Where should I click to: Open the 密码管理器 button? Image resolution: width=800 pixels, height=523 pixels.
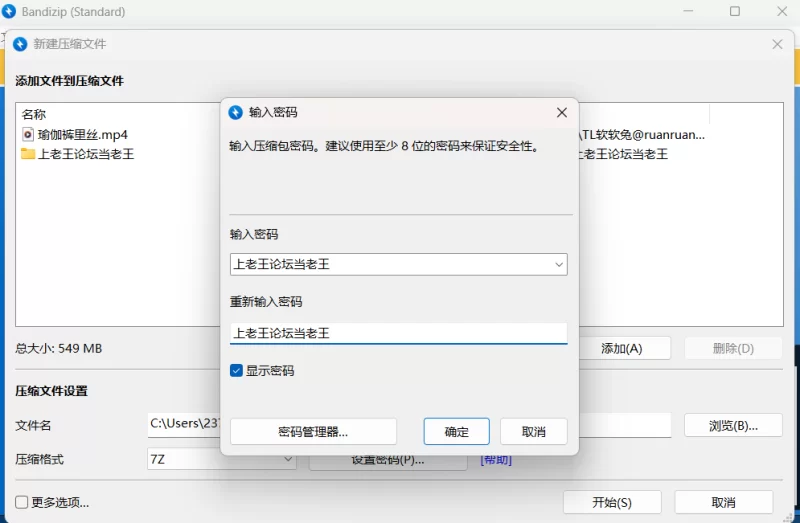click(x=313, y=432)
